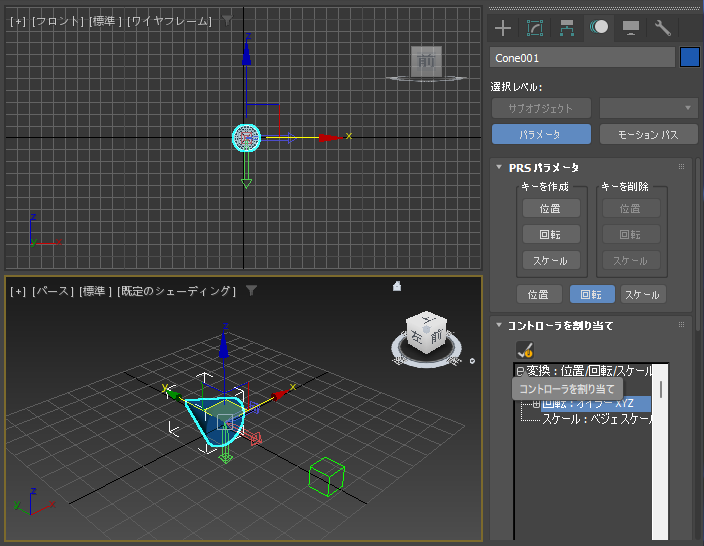Expand the 回転 : オイラー XYZ tree node
Image resolution: width=704 pixels, height=546 pixels.
tap(536, 404)
